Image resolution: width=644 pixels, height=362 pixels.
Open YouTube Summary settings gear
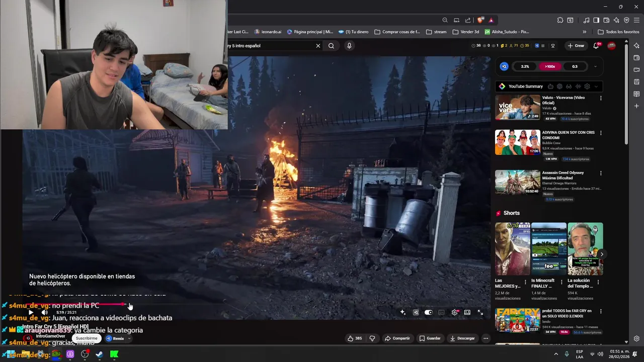click(587, 86)
